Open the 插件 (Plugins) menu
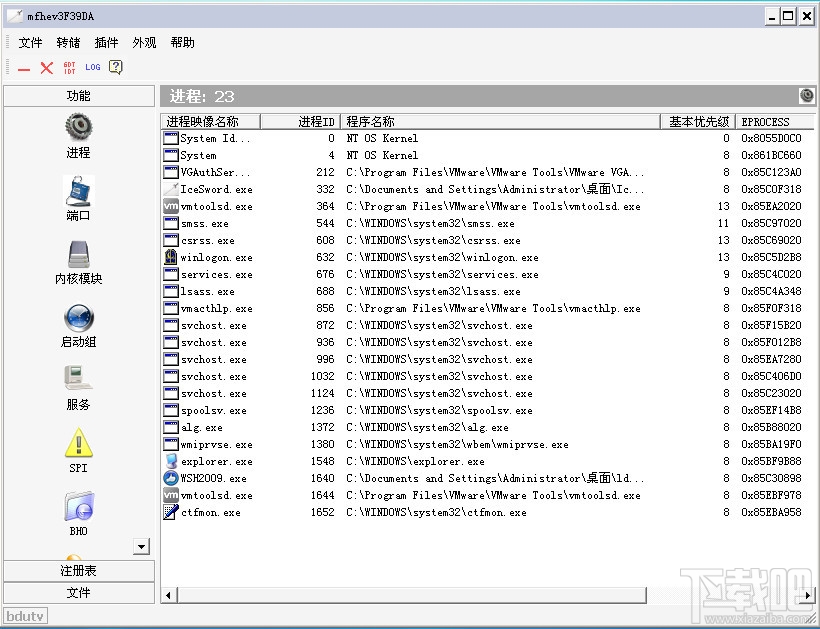The width and height of the screenshot is (820, 629). pos(106,42)
